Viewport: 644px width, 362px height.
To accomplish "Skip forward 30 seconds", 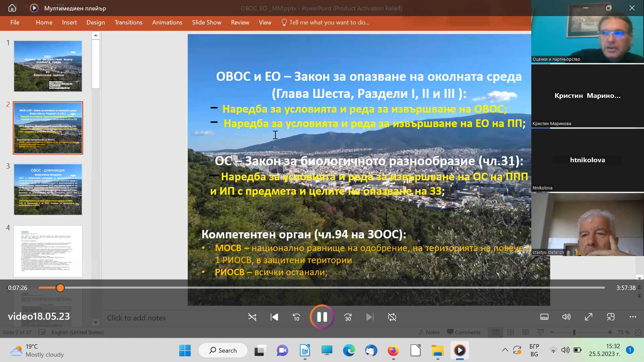I will 348,317.
